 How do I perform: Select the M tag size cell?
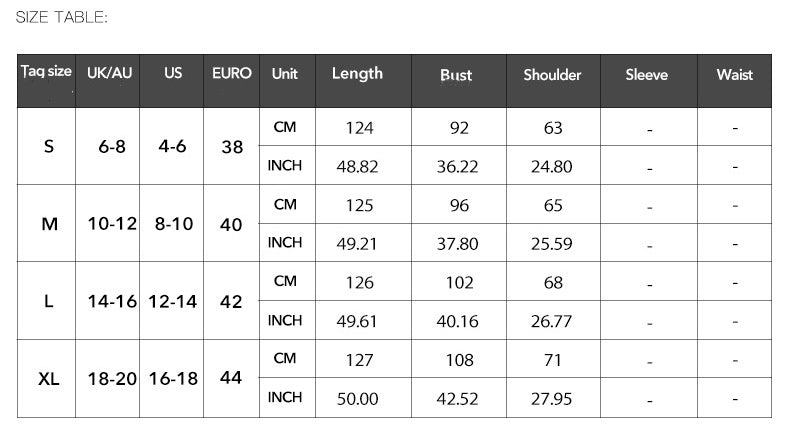point(49,224)
